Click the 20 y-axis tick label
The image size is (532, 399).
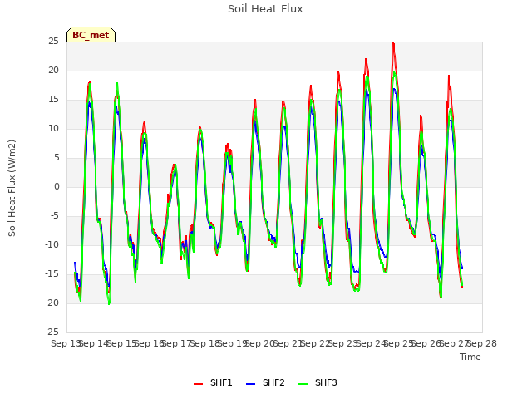53,70
